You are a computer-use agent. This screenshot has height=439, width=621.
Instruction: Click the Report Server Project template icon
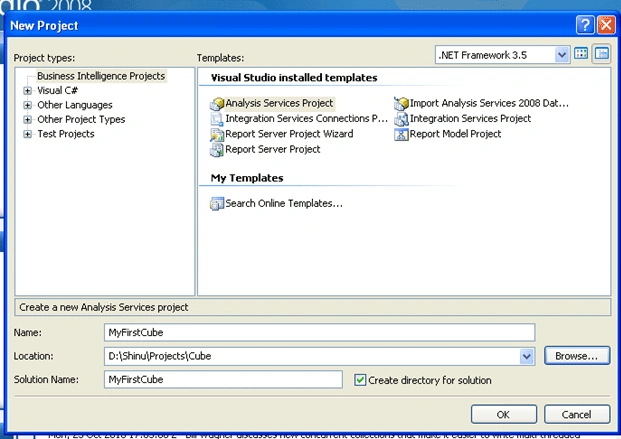(x=217, y=150)
